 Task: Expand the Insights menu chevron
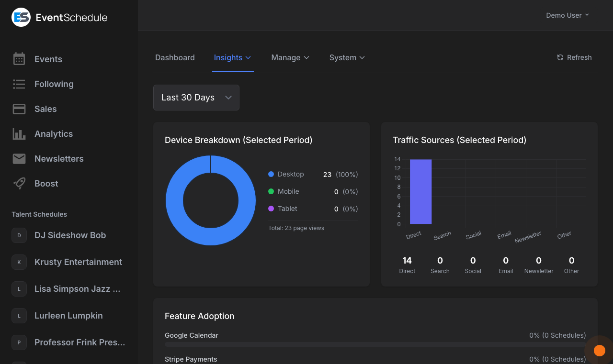248,57
